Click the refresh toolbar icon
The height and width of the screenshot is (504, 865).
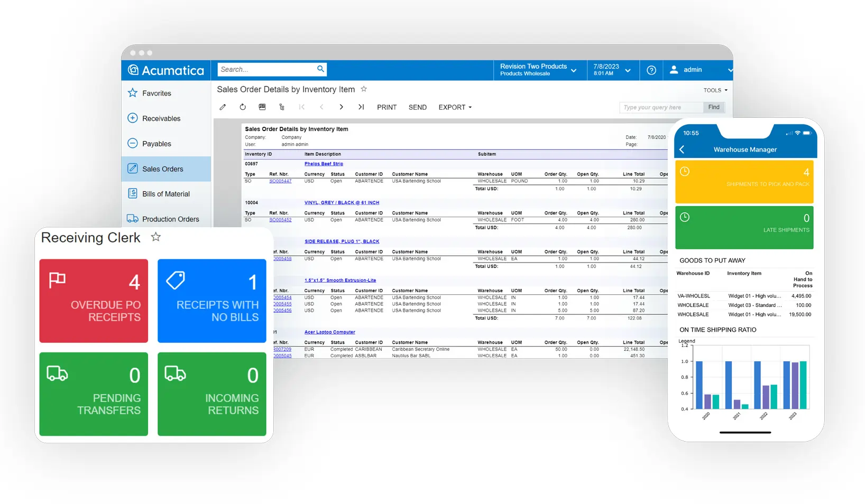tap(243, 107)
